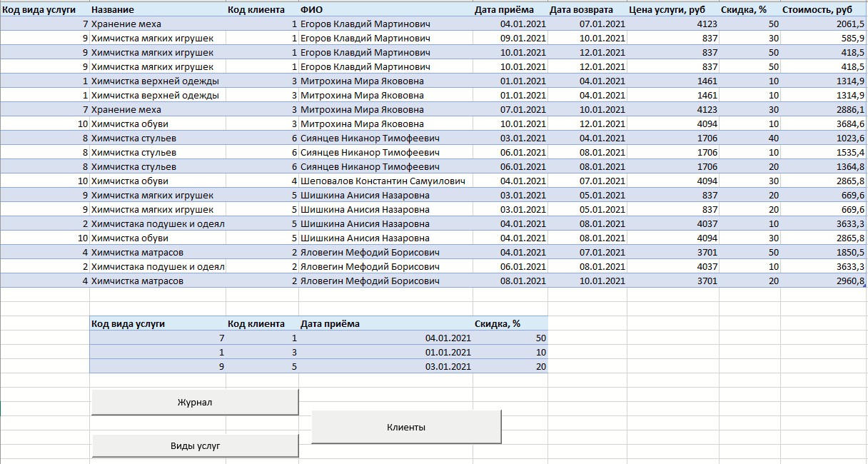
Task: Select 04.01.2021 in the lower table
Action: pos(385,338)
